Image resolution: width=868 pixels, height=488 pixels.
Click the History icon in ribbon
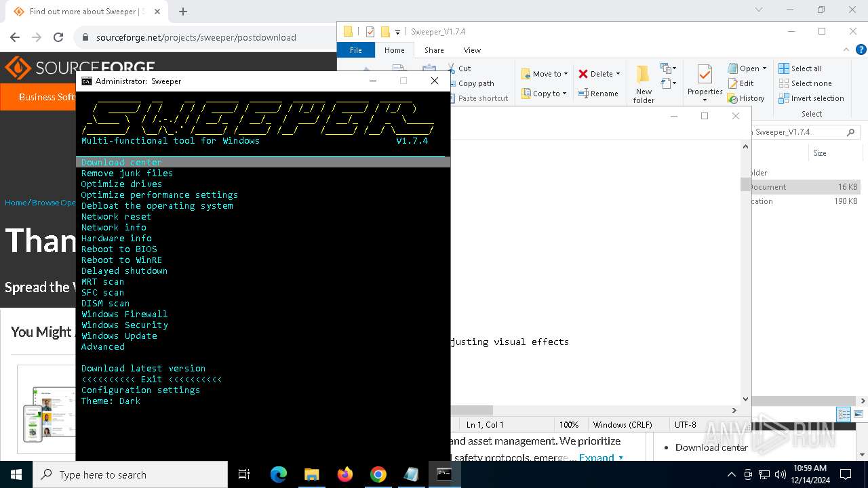[x=732, y=98]
